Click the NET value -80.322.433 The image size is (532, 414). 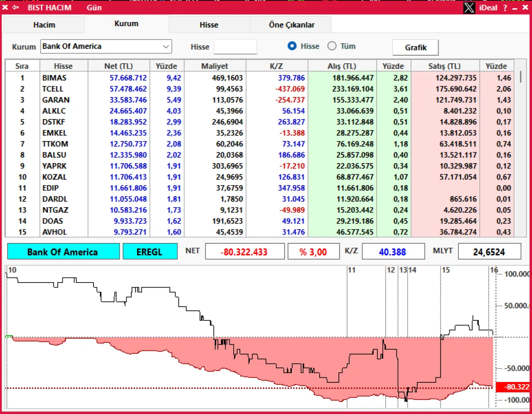245,252
